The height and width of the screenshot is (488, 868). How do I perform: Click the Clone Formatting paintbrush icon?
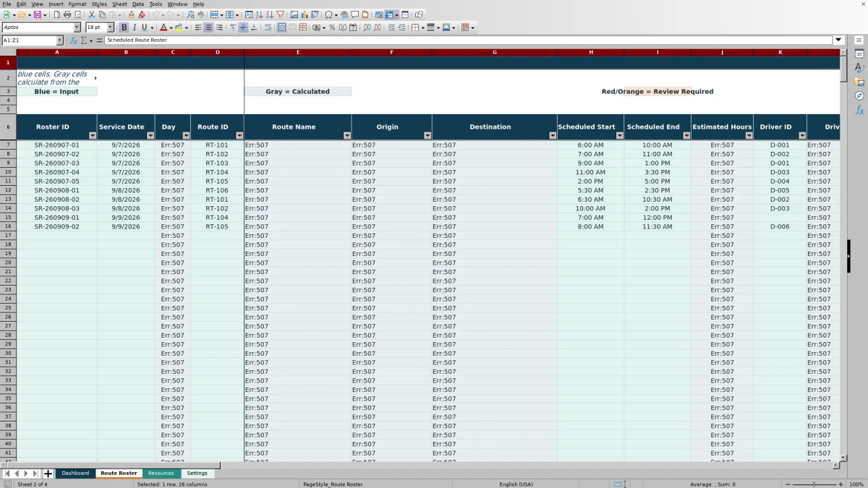(x=131, y=14)
